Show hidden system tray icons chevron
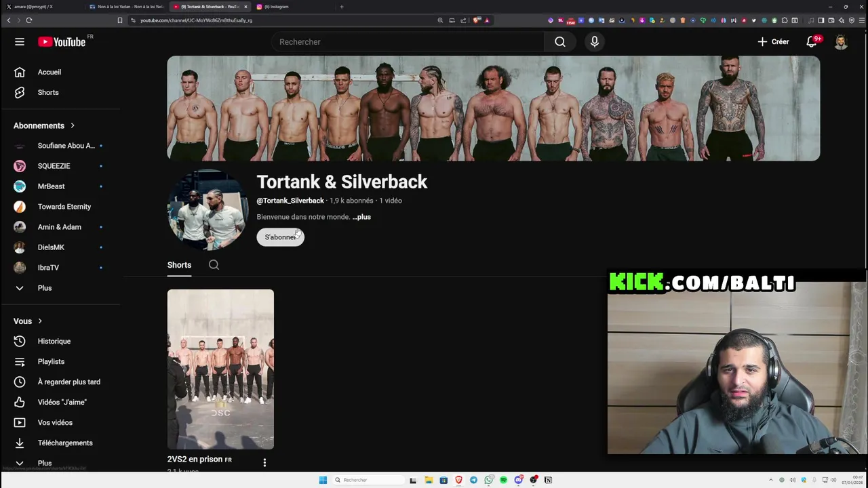The height and width of the screenshot is (488, 868). pyautogui.click(x=771, y=480)
